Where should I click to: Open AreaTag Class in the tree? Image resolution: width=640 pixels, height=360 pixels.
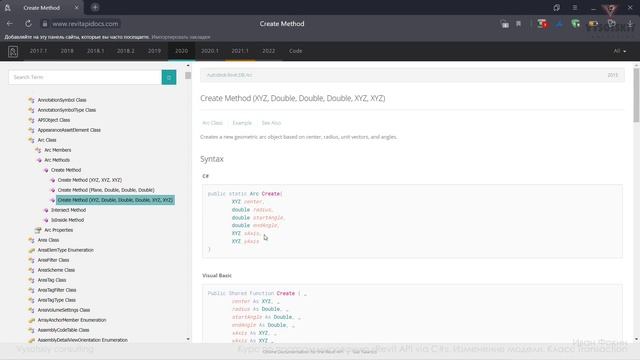pyautogui.click(x=52, y=280)
